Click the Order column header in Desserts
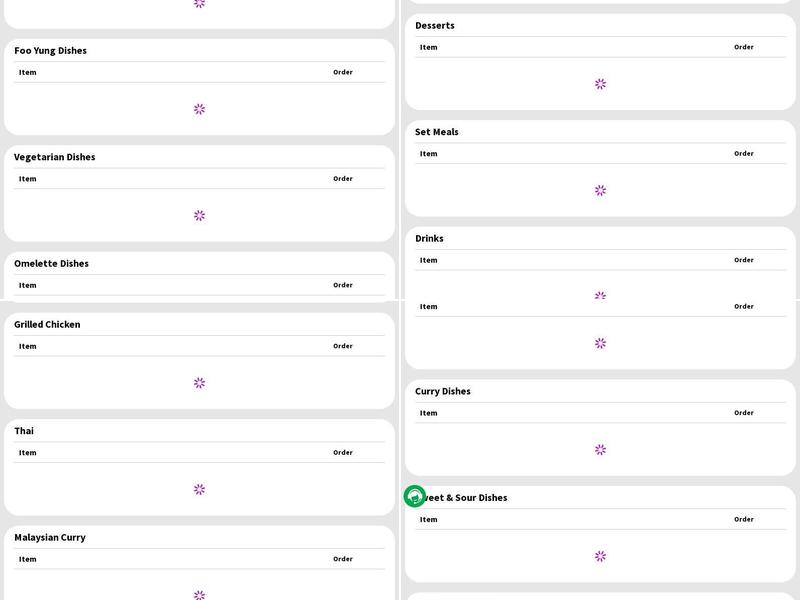The height and width of the screenshot is (600, 800). pyautogui.click(x=743, y=47)
